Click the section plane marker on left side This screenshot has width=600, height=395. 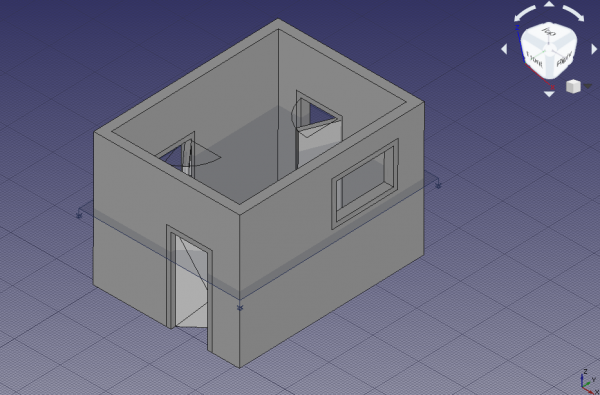[79, 215]
